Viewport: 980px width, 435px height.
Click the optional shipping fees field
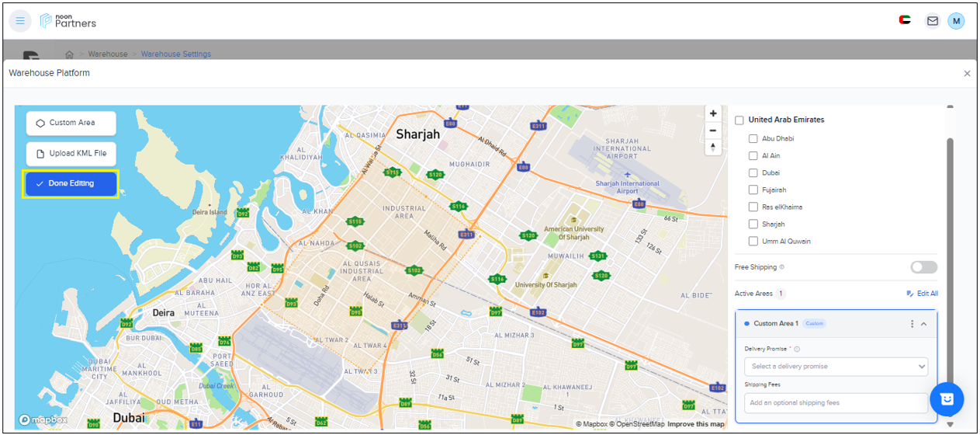coord(836,403)
